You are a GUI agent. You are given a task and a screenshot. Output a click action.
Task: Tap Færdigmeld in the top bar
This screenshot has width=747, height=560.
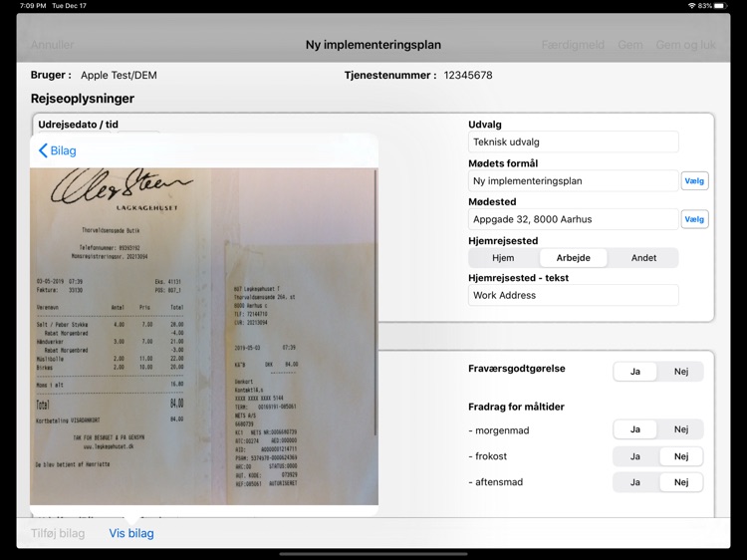(x=573, y=45)
